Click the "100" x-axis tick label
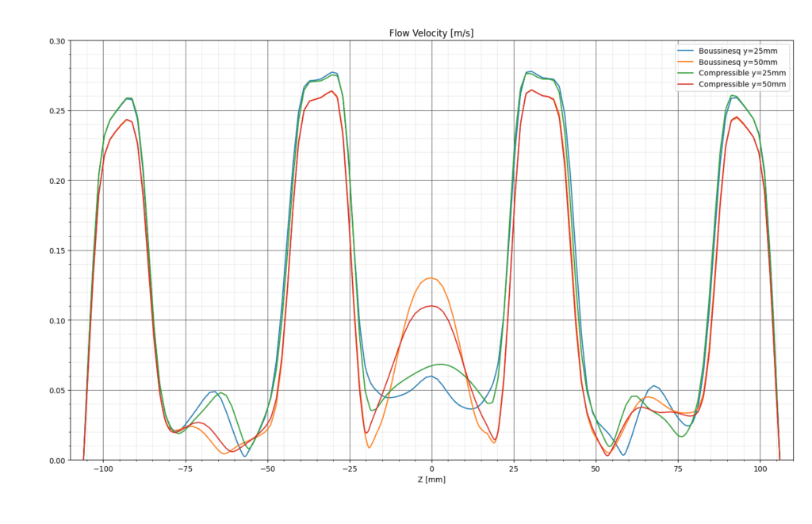Image resolution: width=812 pixels, height=524 pixels. pos(760,469)
